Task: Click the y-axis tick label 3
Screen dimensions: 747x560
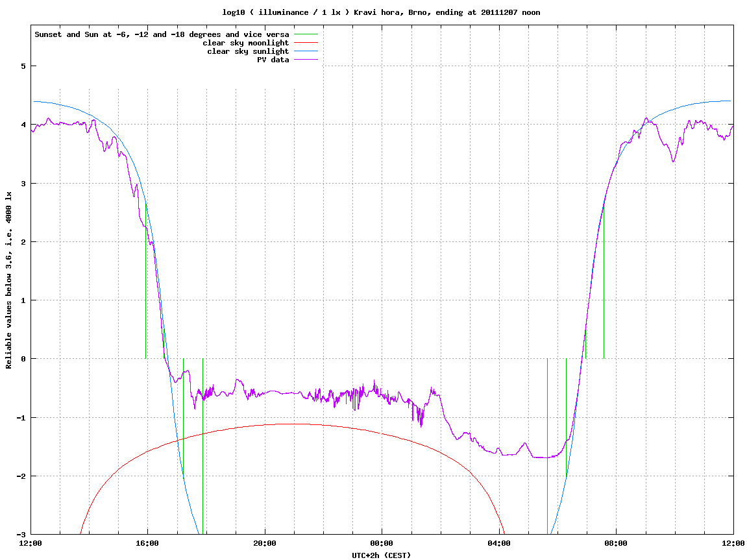Action: [23, 184]
